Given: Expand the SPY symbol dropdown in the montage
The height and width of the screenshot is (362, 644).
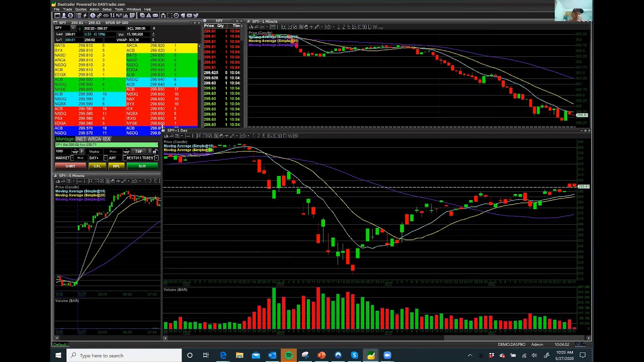Looking at the screenshot, I should click(73, 28).
